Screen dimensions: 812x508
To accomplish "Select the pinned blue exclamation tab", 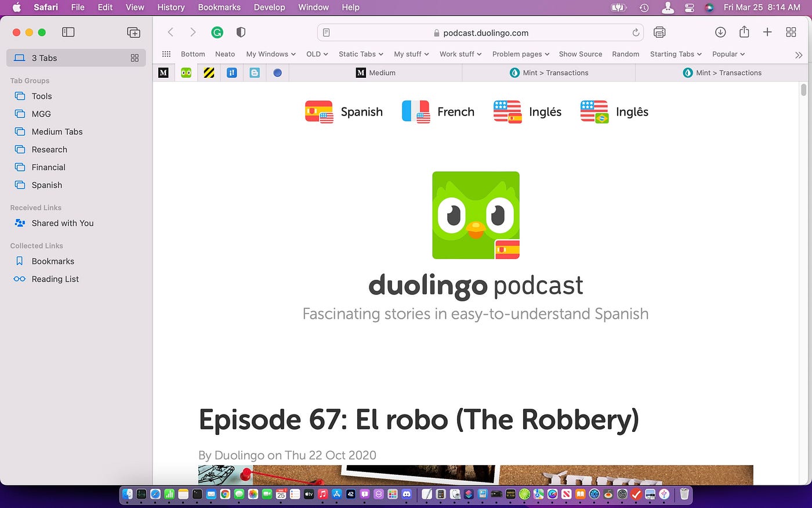I will [x=231, y=73].
